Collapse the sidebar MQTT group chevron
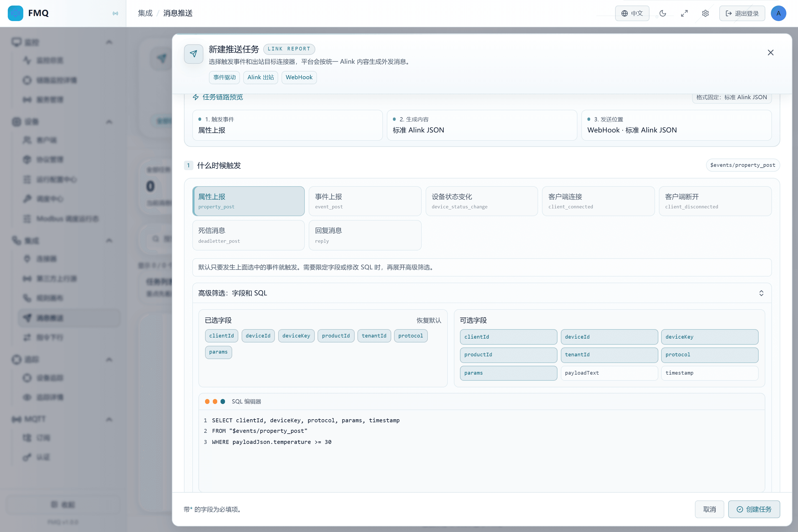This screenshot has width=798, height=532. [x=109, y=419]
